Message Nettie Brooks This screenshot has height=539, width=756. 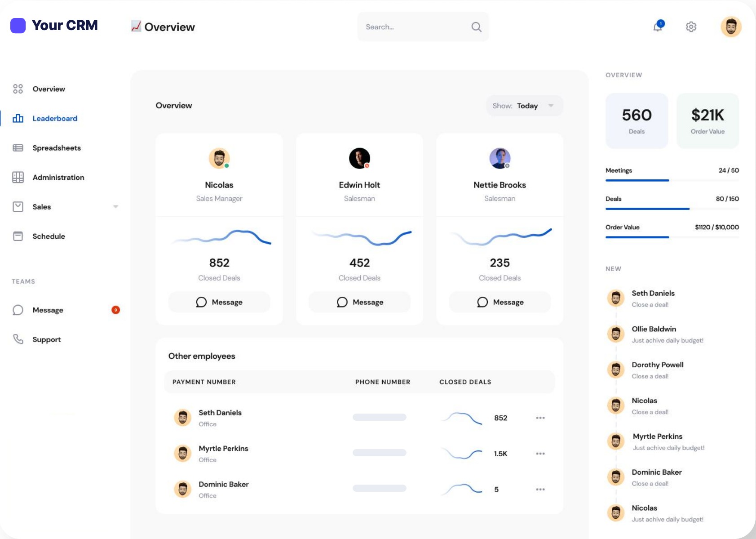click(500, 302)
